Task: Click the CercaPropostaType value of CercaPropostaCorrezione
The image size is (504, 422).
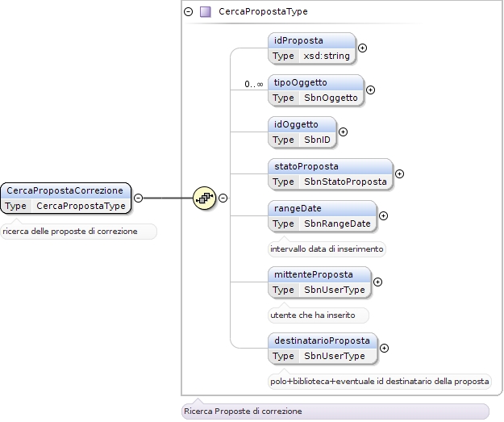Action: point(81,206)
